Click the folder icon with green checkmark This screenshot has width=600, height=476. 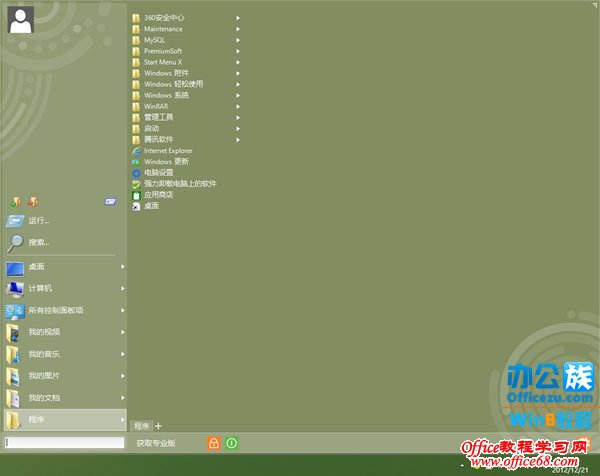coord(15,201)
